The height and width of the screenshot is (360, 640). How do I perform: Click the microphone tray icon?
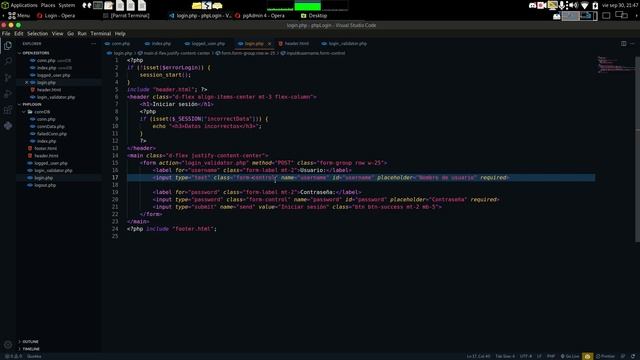point(562,5)
